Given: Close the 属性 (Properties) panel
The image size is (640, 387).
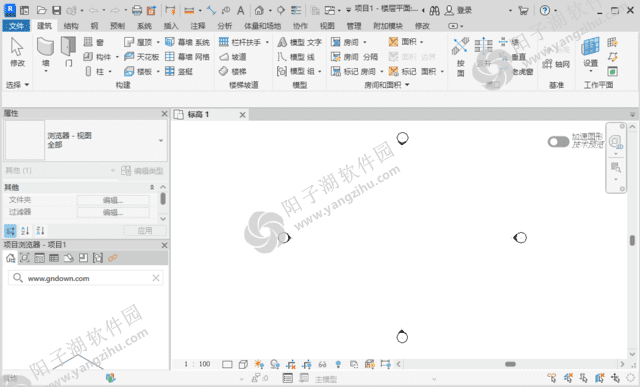Looking at the screenshot, I should coord(164,113).
